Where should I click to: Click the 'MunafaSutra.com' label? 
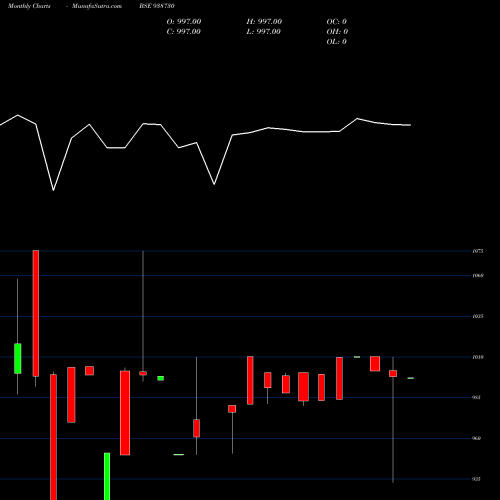coord(97,6)
